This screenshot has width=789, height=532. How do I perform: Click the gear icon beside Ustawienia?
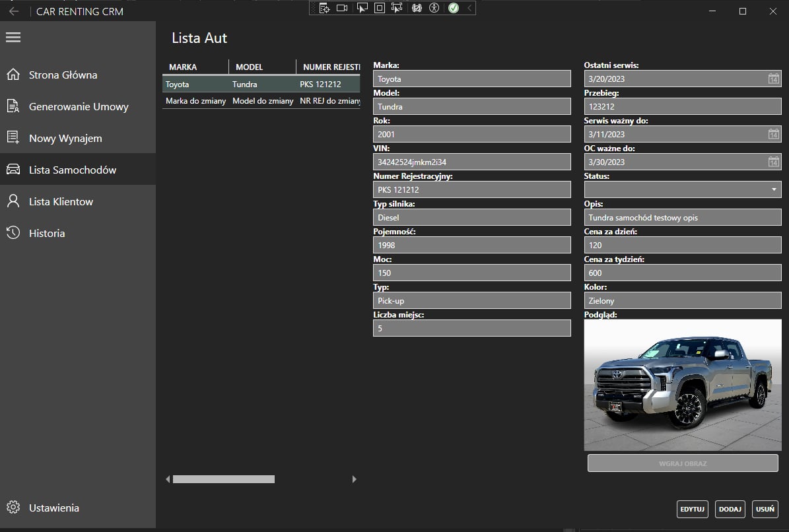point(13,507)
